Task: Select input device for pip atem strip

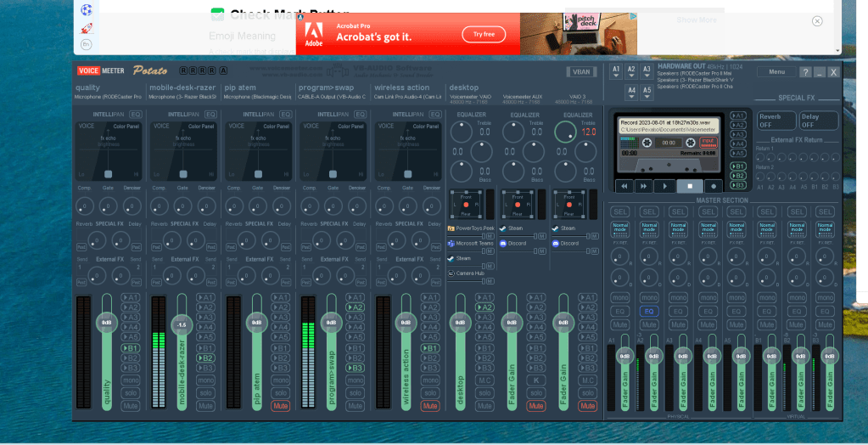Action: [257, 97]
